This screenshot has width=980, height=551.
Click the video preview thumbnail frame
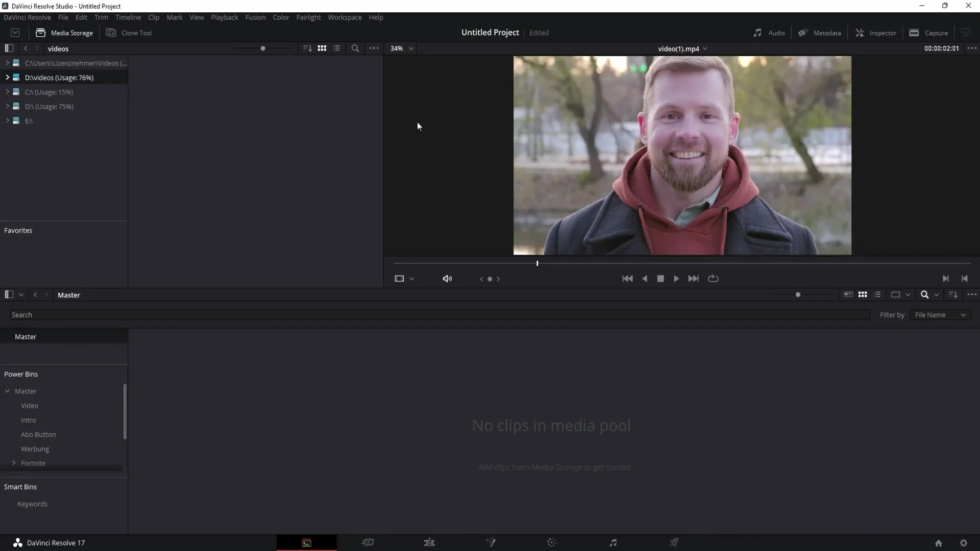682,156
